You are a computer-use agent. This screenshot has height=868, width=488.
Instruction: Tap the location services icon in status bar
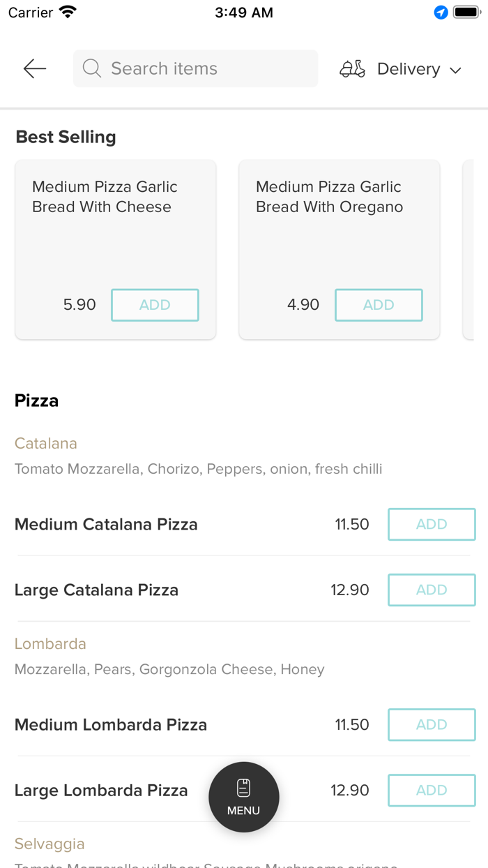click(441, 13)
